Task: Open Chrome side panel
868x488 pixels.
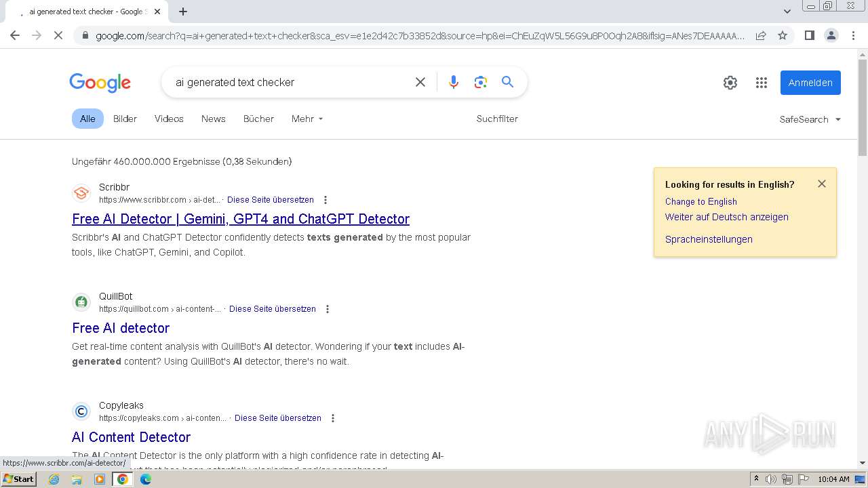Action: pyautogui.click(x=809, y=35)
